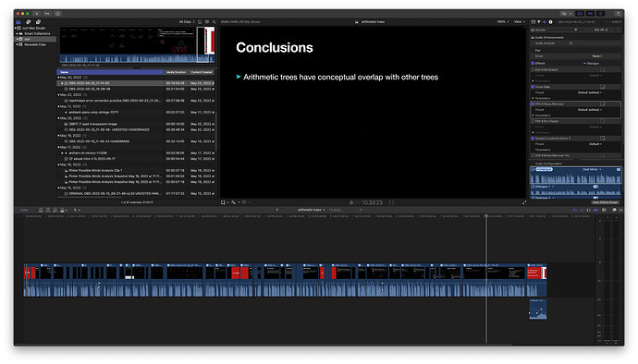Click the import media toolbar button
The image size is (638, 364).
(x=37, y=14)
